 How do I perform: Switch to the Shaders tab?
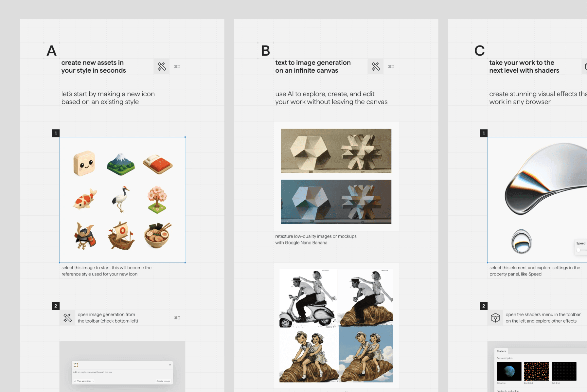pyautogui.click(x=501, y=351)
